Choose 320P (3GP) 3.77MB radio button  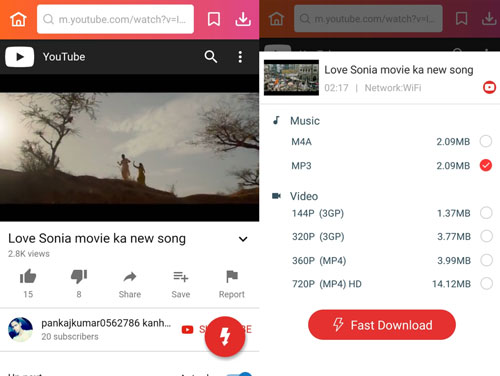(486, 236)
